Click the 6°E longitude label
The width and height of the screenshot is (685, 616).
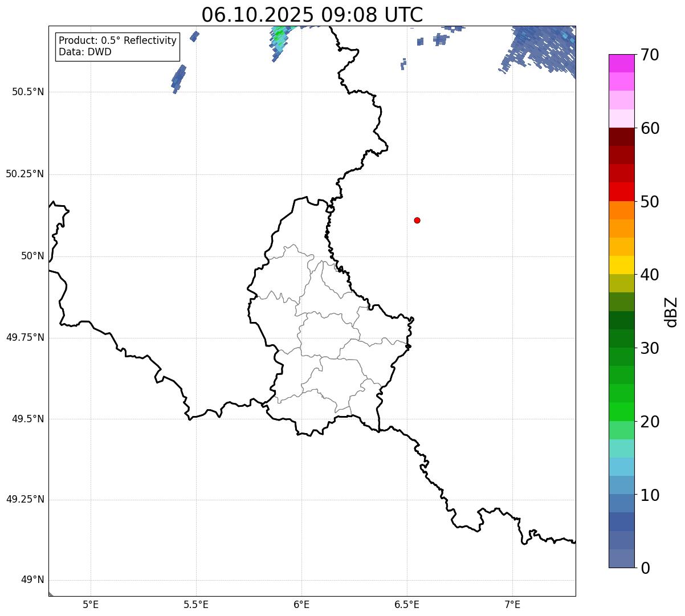point(301,605)
